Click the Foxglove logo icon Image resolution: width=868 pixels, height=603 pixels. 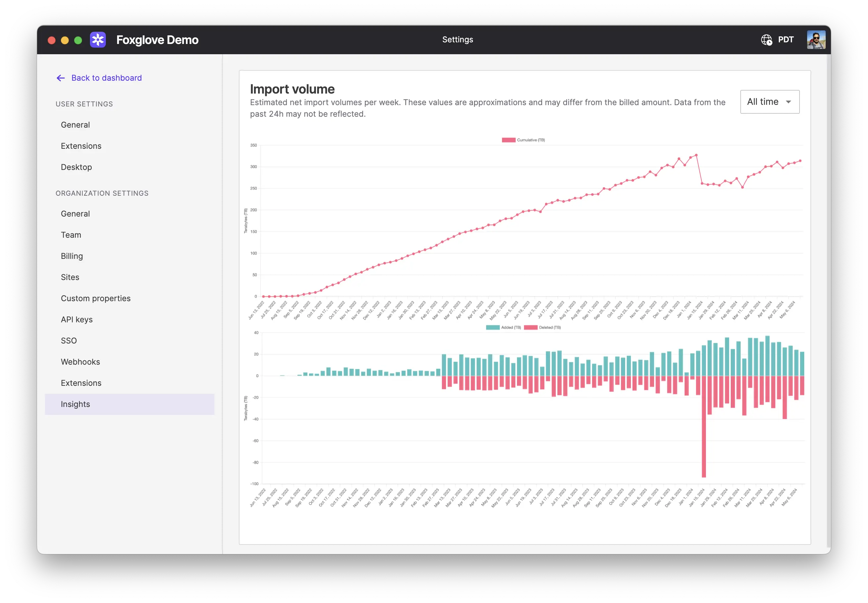[98, 40]
